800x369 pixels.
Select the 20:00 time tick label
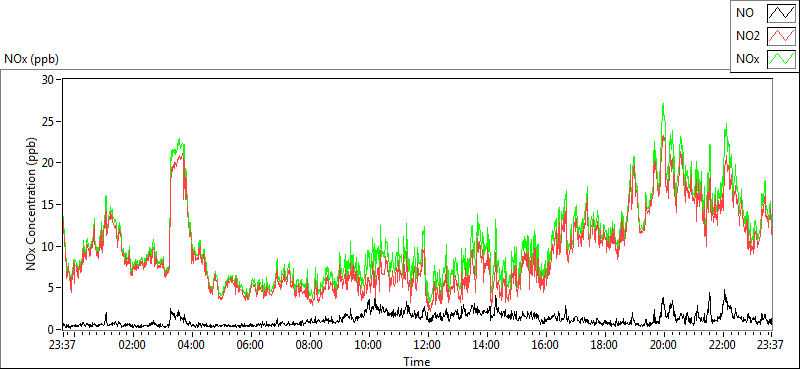[x=663, y=345]
